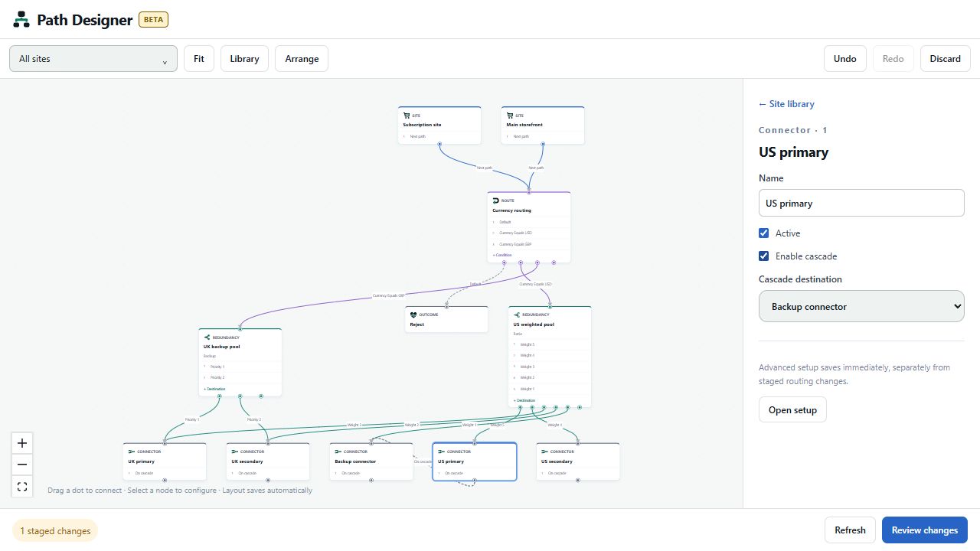Click the Open setup button
980x551 pixels.
[792, 410]
